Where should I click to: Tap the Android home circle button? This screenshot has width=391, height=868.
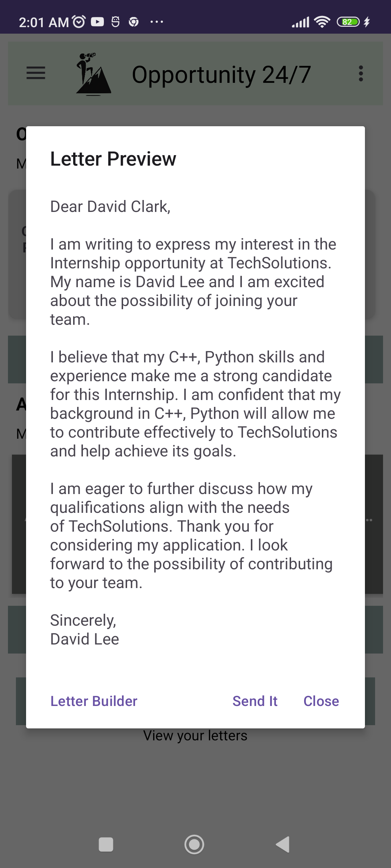[194, 844]
